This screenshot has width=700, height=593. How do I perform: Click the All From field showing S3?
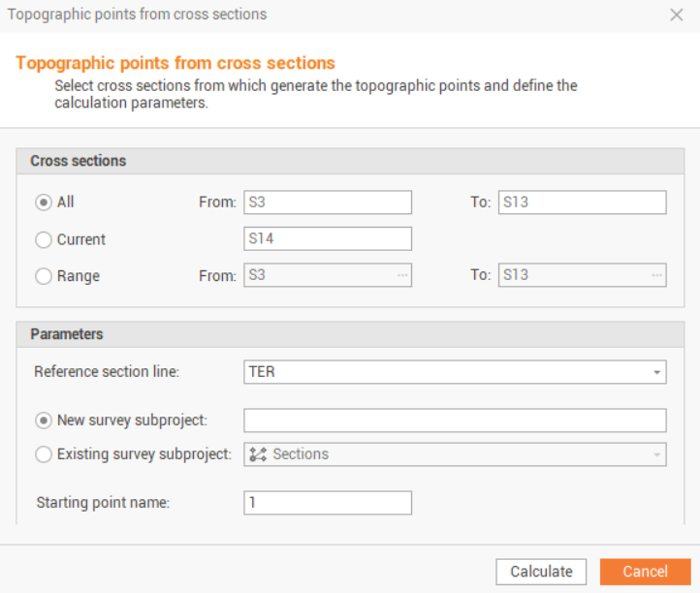pos(327,202)
